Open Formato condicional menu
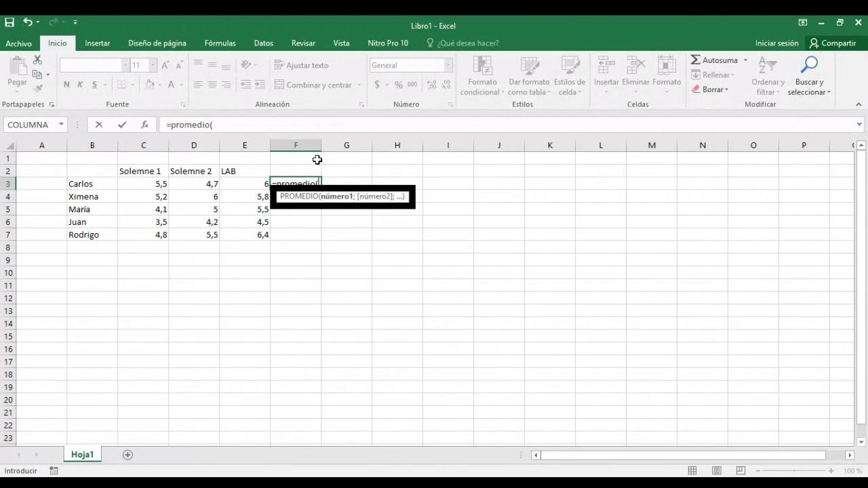Image resolution: width=868 pixels, height=488 pixels. point(482,76)
